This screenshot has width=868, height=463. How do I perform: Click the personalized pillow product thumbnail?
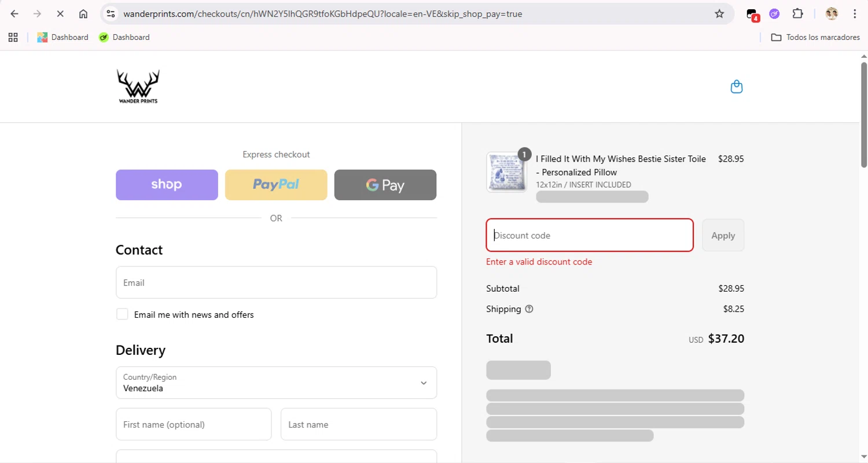(x=506, y=172)
